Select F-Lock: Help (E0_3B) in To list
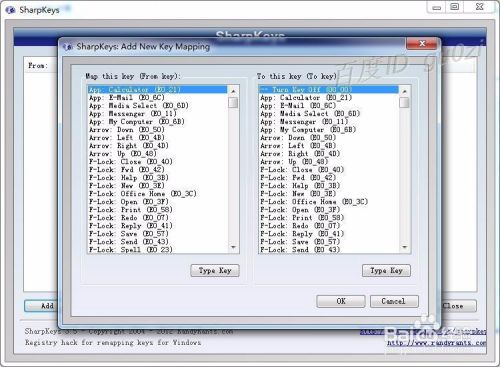 click(329, 186)
